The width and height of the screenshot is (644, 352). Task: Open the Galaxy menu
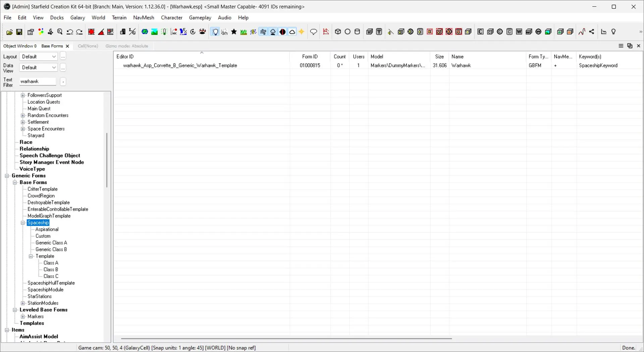[78, 18]
